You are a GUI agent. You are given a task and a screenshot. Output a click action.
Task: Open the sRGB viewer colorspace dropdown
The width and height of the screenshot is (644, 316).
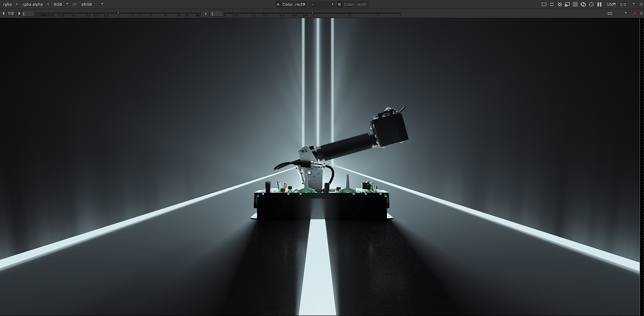point(93,4)
